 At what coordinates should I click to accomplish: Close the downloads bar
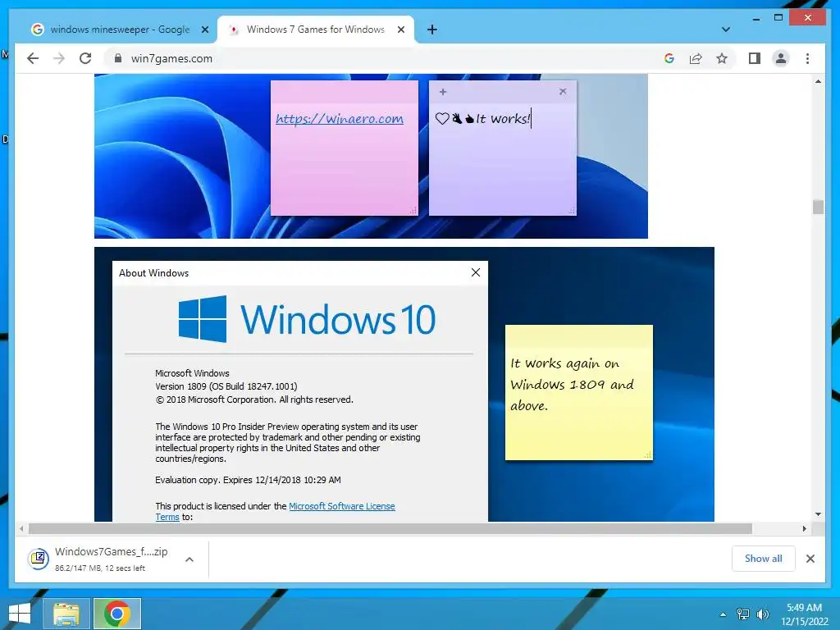tap(810, 559)
